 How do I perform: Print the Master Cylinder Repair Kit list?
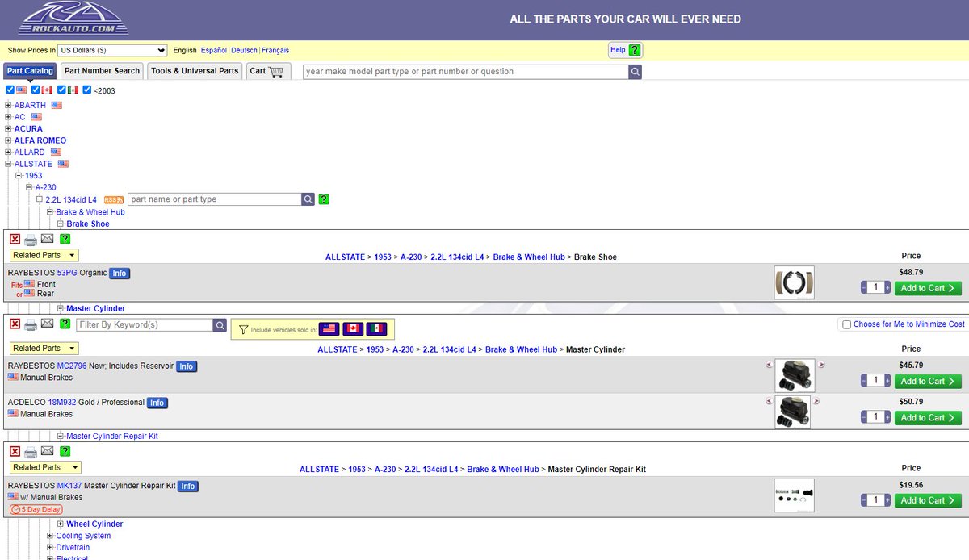(31, 452)
